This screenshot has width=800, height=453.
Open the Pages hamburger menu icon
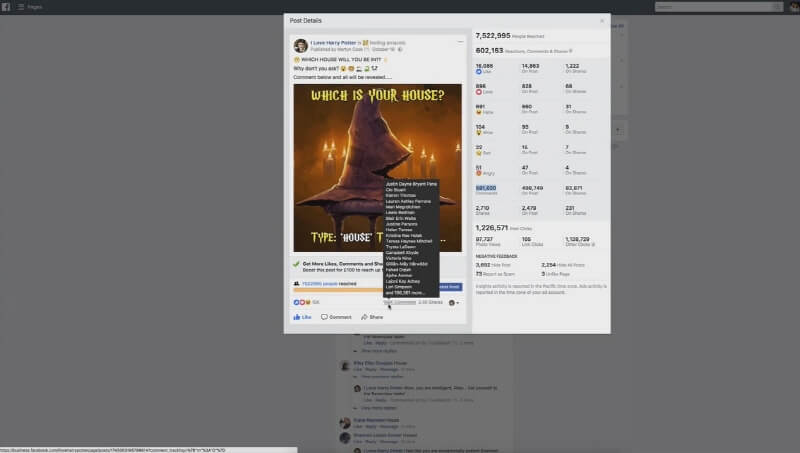coord(21,7)
